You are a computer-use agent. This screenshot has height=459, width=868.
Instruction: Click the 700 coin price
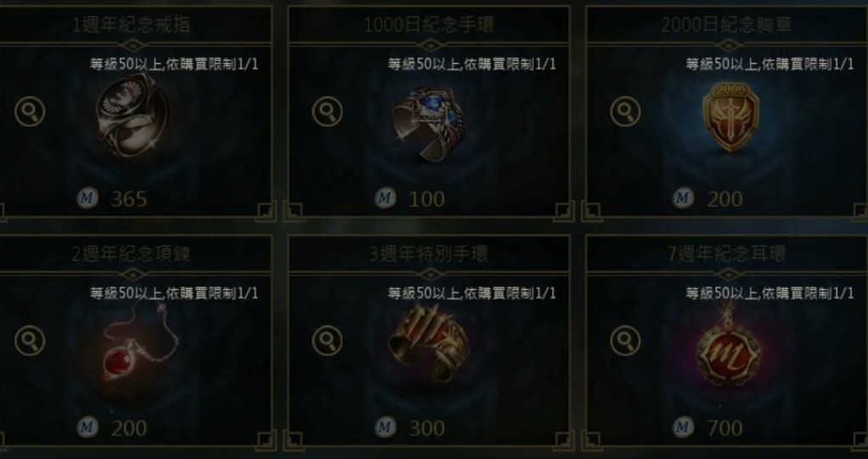724,428
